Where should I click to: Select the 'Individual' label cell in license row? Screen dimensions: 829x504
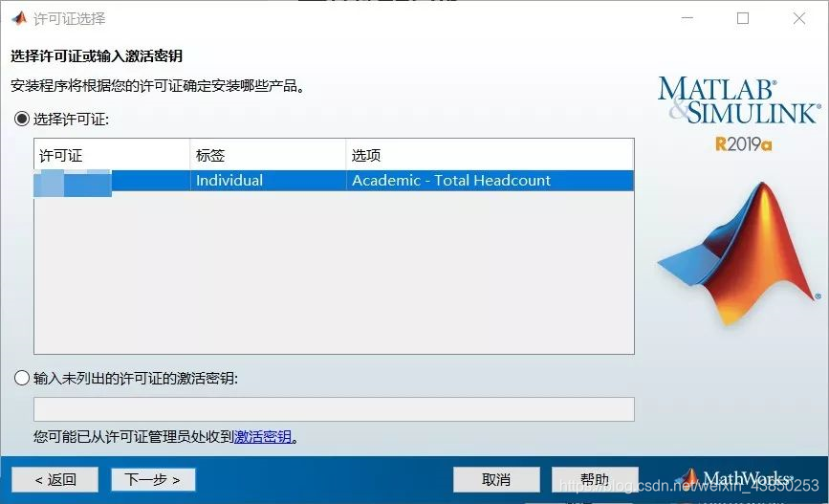click(x=268, y=181)
